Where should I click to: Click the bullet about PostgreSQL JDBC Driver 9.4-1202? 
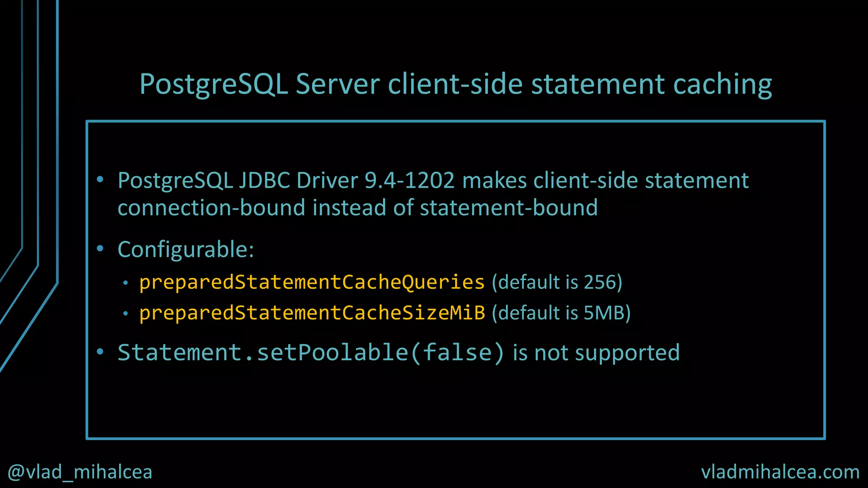click(x=433, y=194)
